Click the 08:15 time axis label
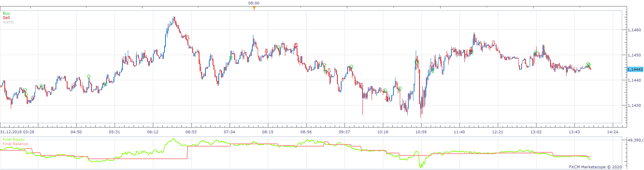The width and height of the screenshot is (644, 170). [x=268, y=132]
